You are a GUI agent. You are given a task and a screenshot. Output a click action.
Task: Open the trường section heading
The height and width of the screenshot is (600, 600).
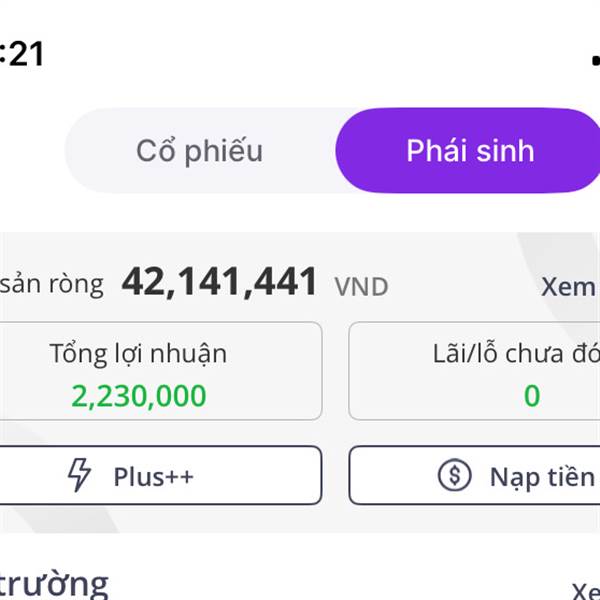tap(54, 585)
